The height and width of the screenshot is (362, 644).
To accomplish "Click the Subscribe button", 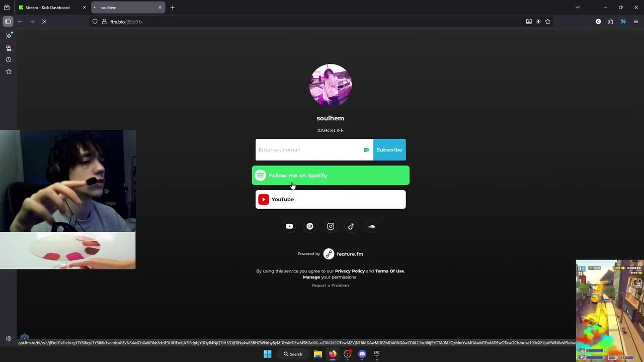I will tap(389, 150).
